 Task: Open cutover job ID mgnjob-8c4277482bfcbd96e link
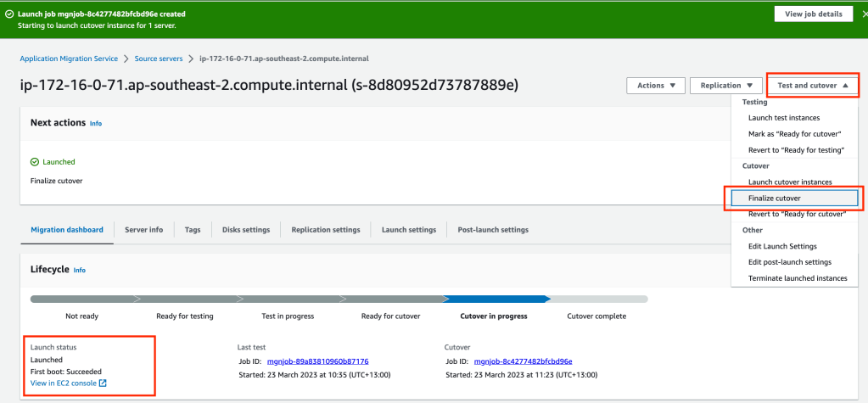524,361
